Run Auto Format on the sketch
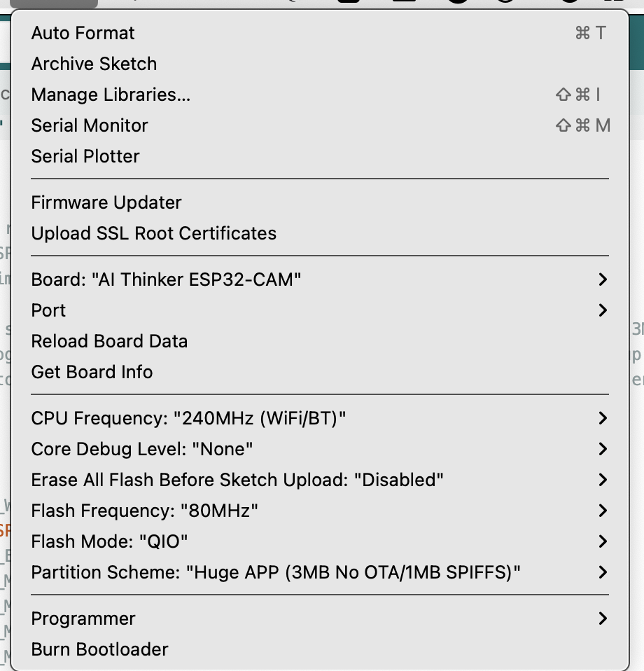This screenshot has width=644, height=671. (x=82, y=33)
